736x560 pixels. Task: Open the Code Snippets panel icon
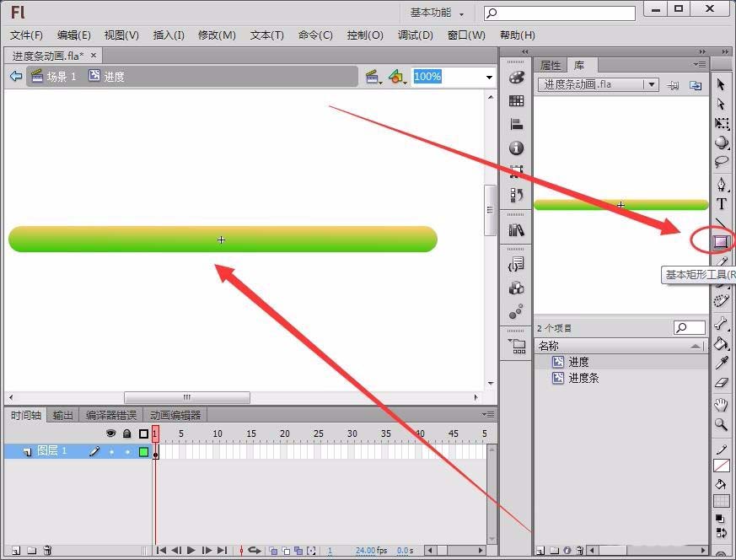(516, 264)
